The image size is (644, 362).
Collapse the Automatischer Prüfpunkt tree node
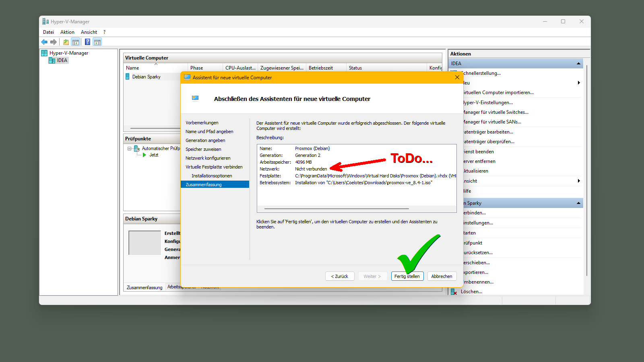(x=130, y=148)
